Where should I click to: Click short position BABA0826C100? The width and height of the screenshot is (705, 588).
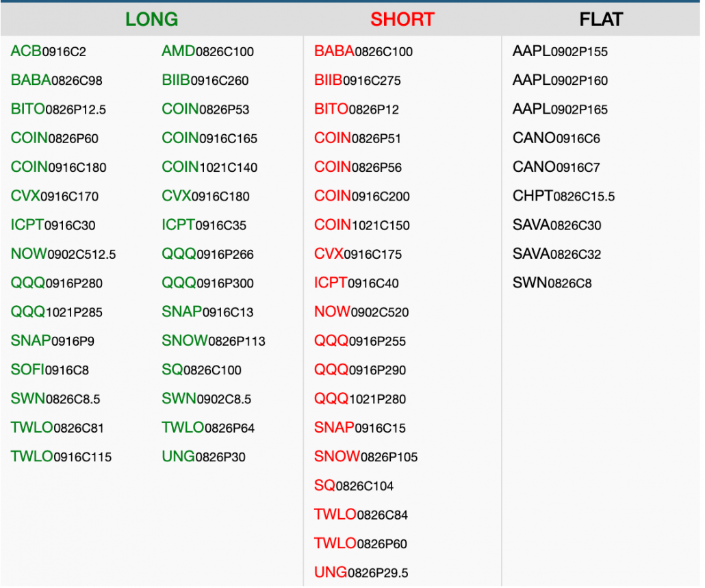pos(363,51)
